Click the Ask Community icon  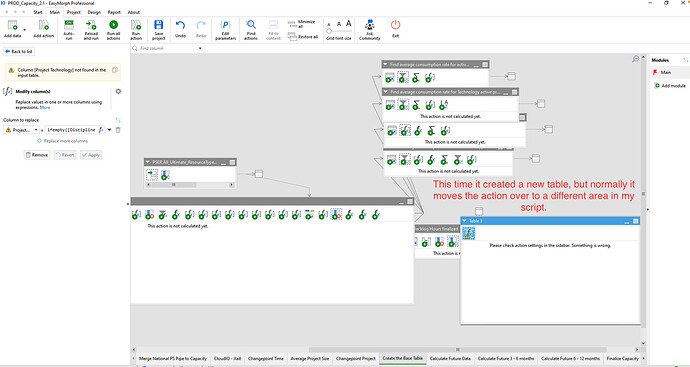tap(370, 25)
